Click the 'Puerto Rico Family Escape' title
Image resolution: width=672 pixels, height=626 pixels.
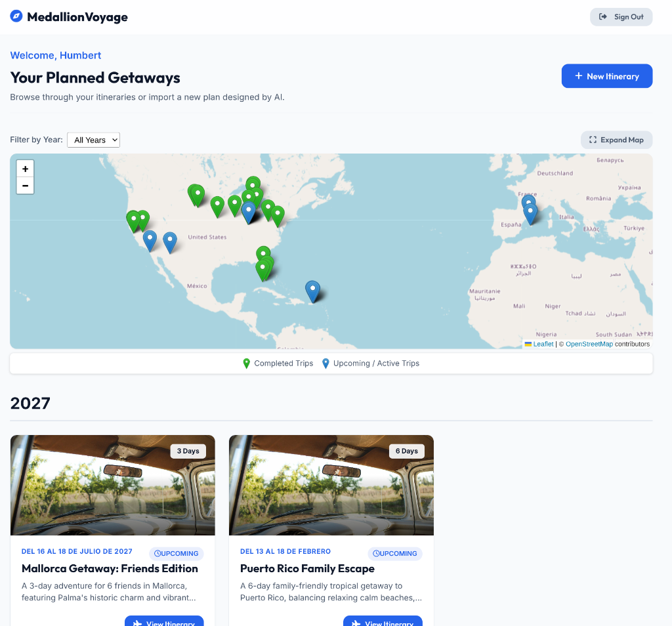point(307,569)
